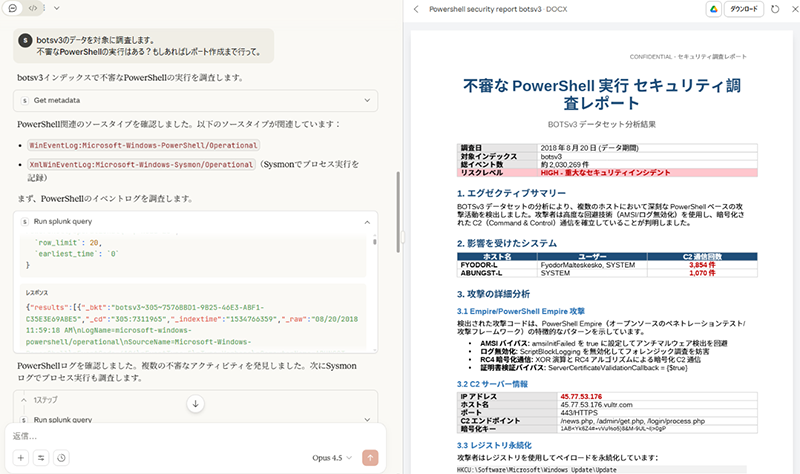
Task: Switch to the code view icon
Action: pos(33,8)
